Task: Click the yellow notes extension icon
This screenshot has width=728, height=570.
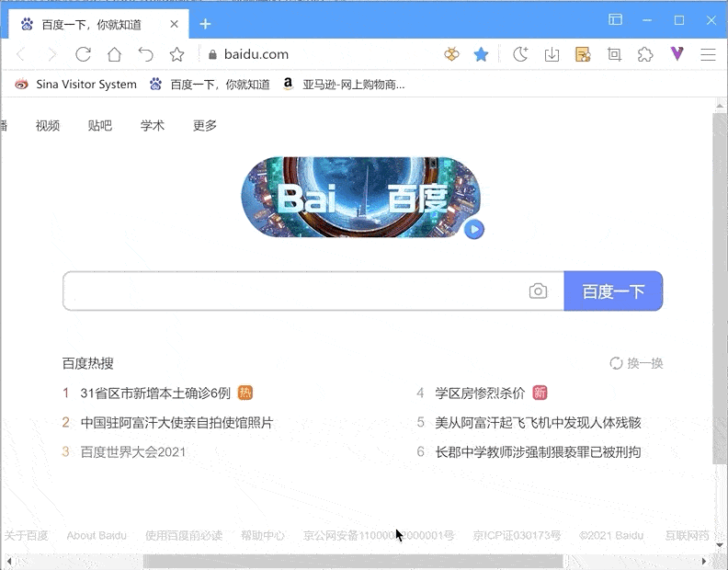Action: coord(583,54)
